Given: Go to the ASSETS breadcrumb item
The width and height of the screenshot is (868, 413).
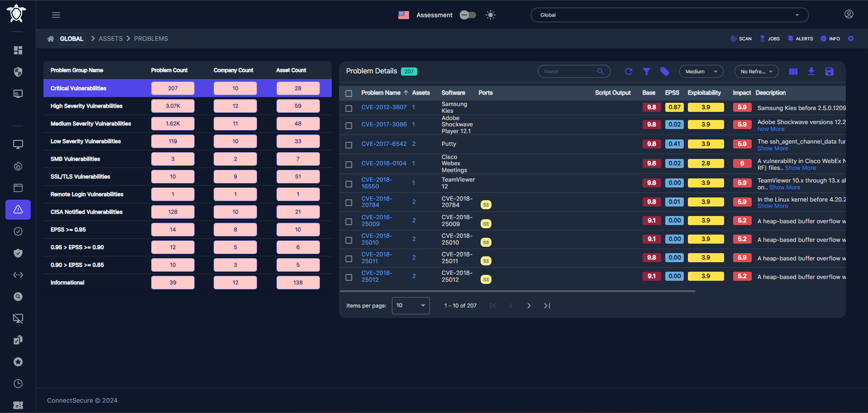Looking at the screenshot, I should point(110,38).
